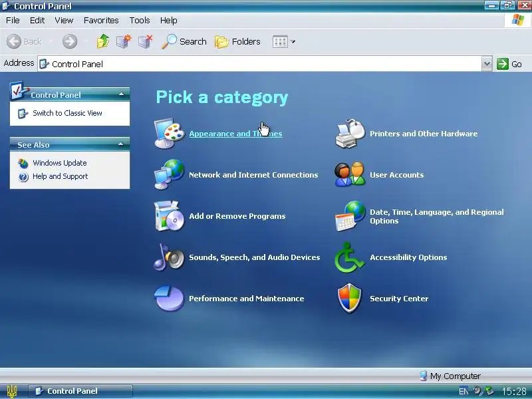Click the Control Panel taskbar button
Image resolution: width=532 pixels, height=399 pixels.
pos(80,391)
